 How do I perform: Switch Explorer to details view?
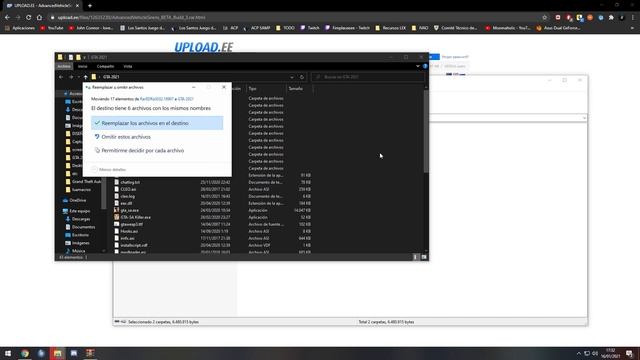click(x=415, y=257)
